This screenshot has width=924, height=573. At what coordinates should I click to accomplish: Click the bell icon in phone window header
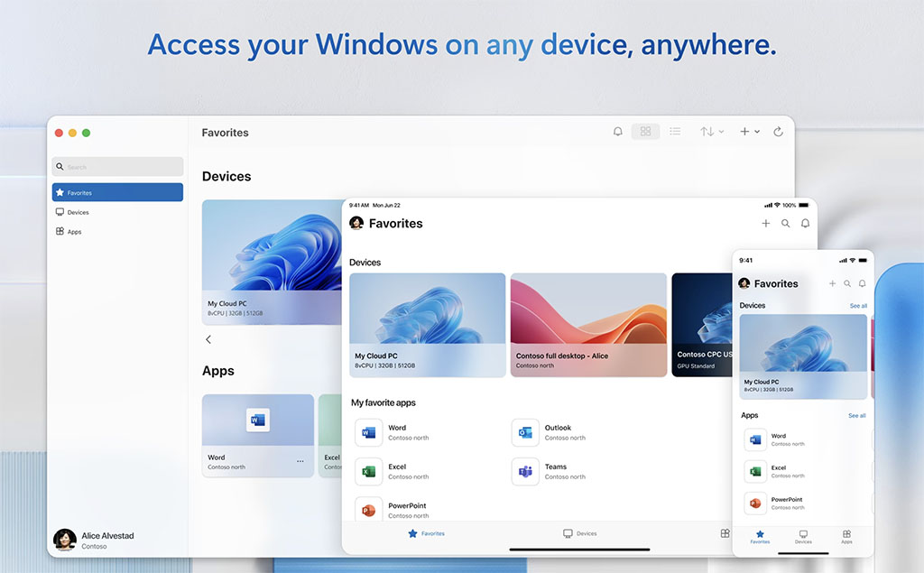862,283
